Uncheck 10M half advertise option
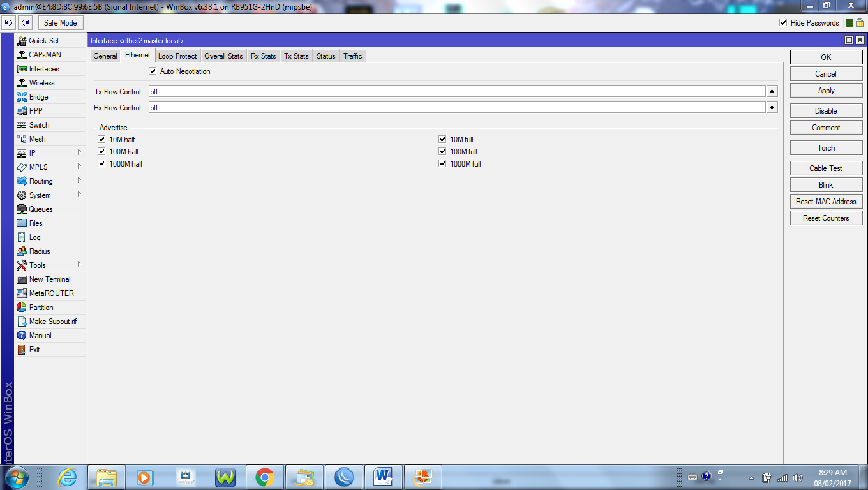This screenshot has height=490, width=868. point(101,140)
